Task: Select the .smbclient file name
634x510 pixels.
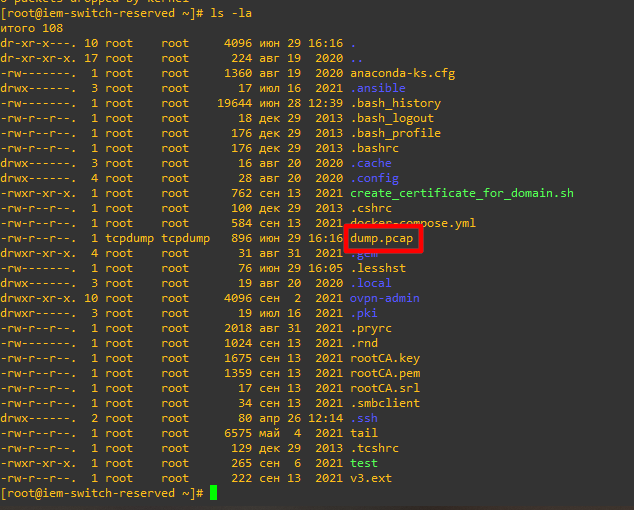Action: click(x=385, y=403)
